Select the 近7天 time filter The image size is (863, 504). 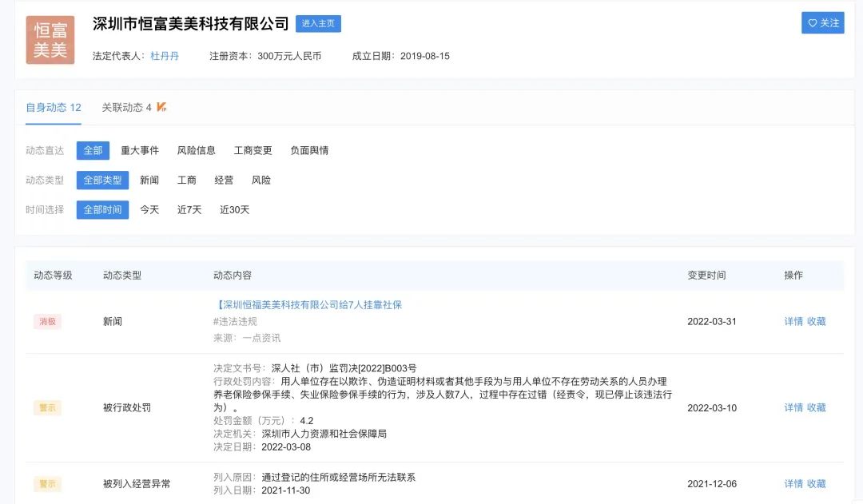click(189, 209)
